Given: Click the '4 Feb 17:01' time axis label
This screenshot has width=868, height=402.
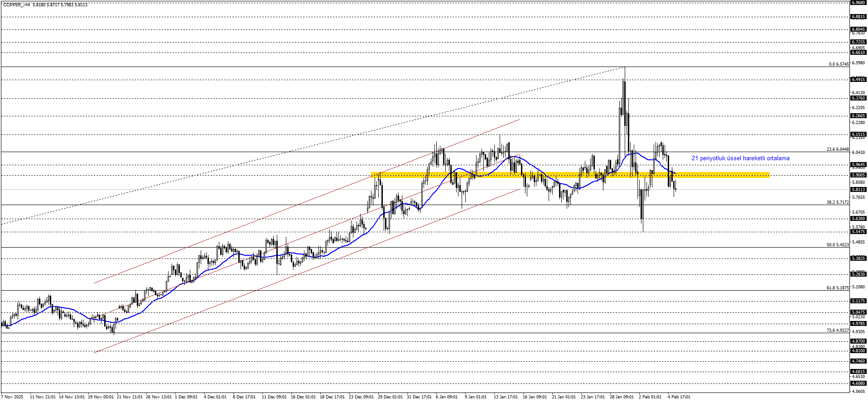Looking at the screenshot, I should point(679,397).
